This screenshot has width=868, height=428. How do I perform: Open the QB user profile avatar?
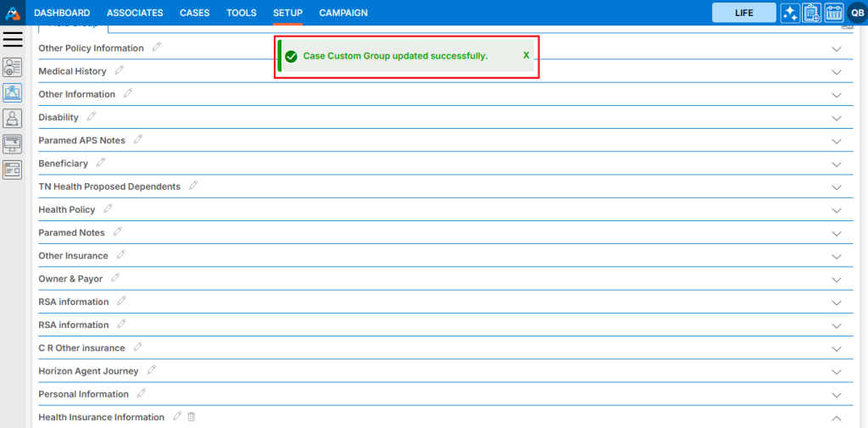[x=857, y=13]
